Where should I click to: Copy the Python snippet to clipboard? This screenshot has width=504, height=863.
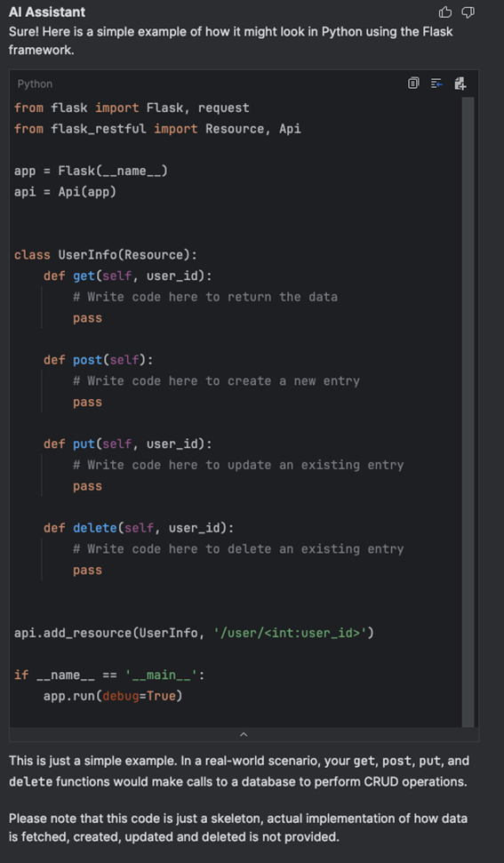[413, 84]
